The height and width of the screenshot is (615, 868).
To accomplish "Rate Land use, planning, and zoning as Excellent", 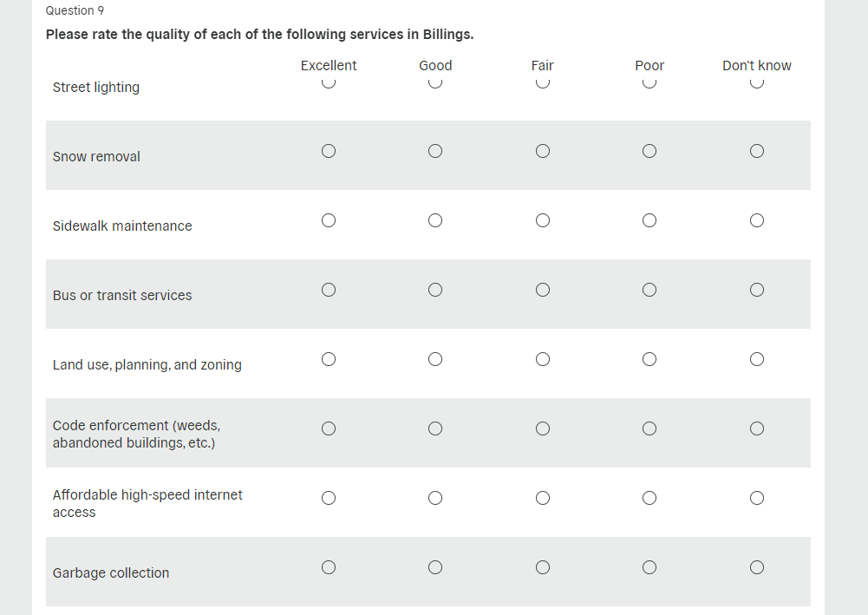I will (x=329, y=358).
